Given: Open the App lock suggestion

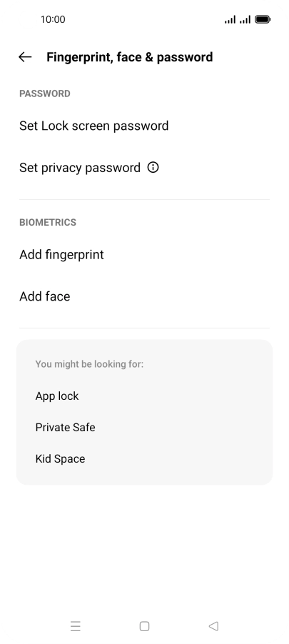Looking at the screenshot, I should pos(144,396).
